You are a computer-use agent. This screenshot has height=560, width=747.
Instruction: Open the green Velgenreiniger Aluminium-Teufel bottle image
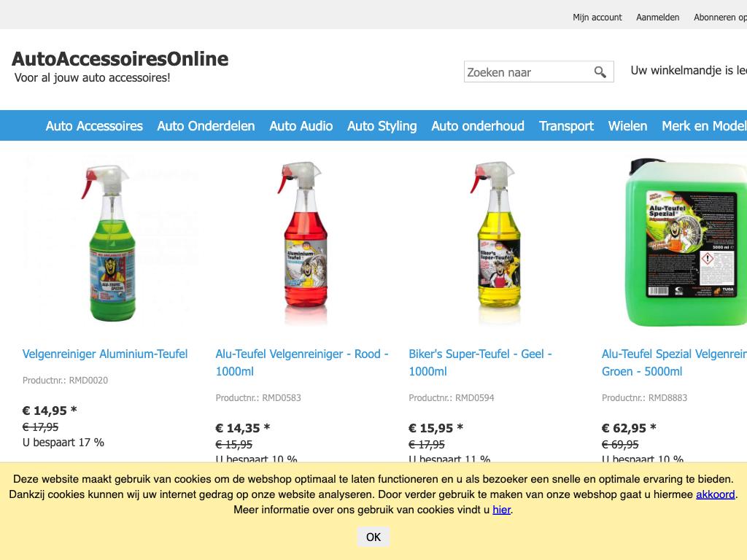[x=111, y=243]
